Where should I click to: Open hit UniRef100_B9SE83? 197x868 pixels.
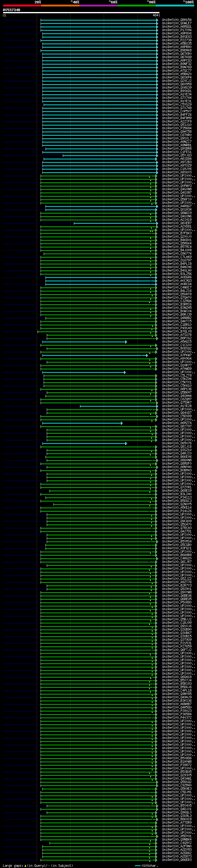[x=176, y=37]
